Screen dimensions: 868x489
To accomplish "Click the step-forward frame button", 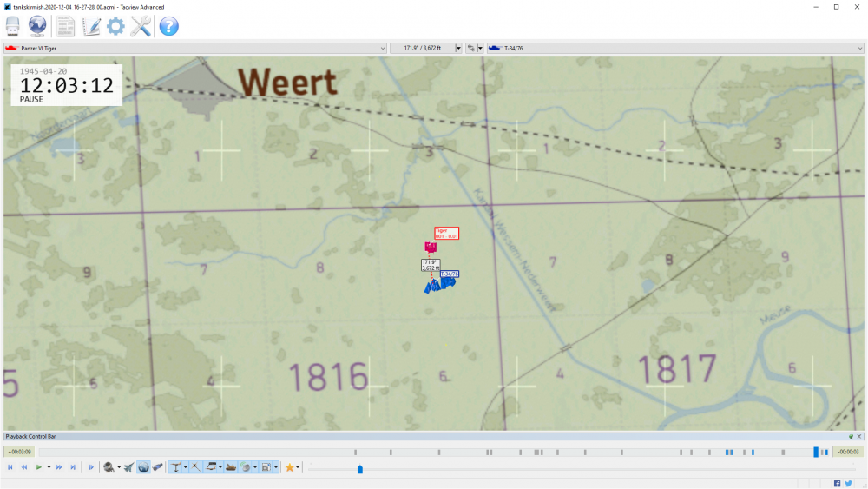I will pos(91,467).
